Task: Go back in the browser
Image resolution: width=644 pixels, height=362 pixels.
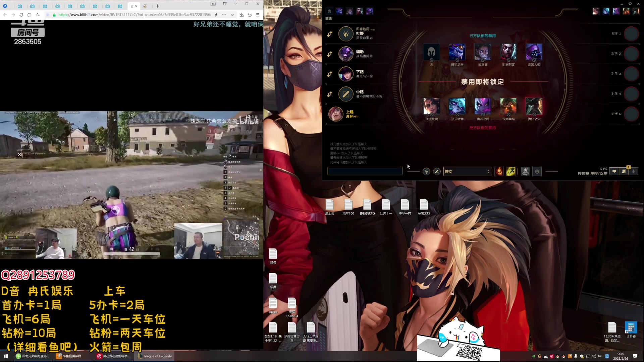Action: coord(5,15)
